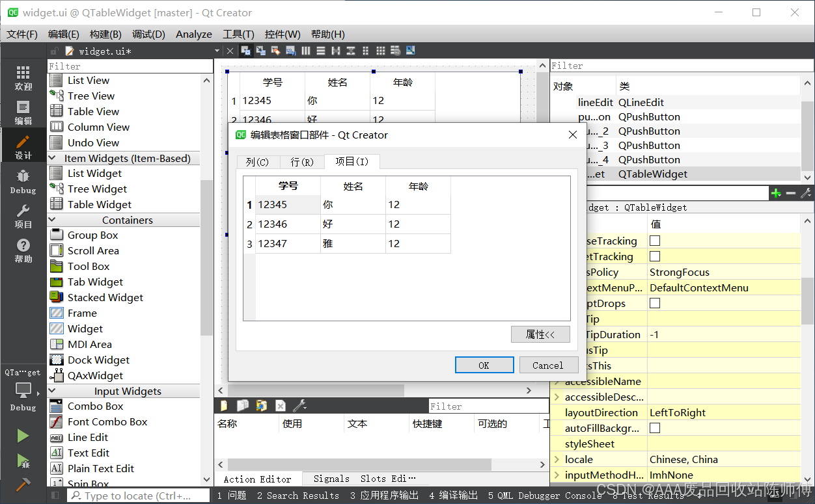The width and height of the screenshot is (815, 504).
Task: Switch to Signals Slots Editor tab
Action: point(365,479)
